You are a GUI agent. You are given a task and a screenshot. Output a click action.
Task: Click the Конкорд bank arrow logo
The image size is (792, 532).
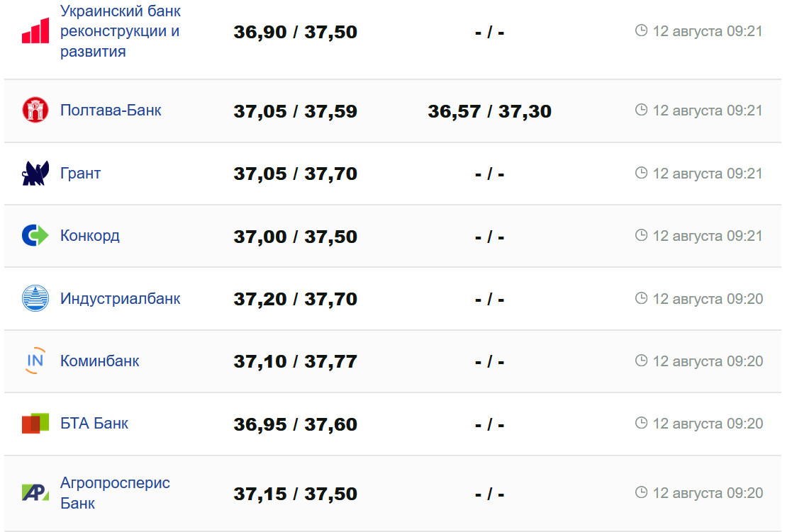coord(35,235)
